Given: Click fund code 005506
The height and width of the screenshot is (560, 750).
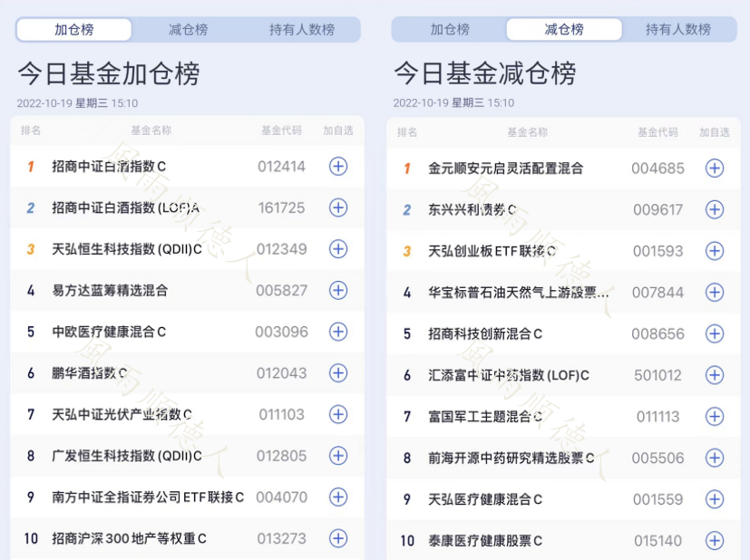Looking at the screenshot, I should coord(658,458).
